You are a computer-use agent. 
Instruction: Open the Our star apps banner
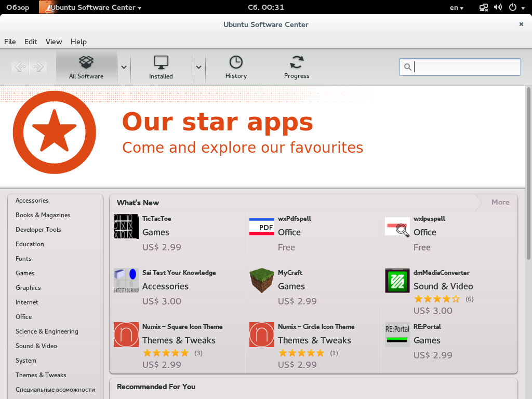[262, 137]
